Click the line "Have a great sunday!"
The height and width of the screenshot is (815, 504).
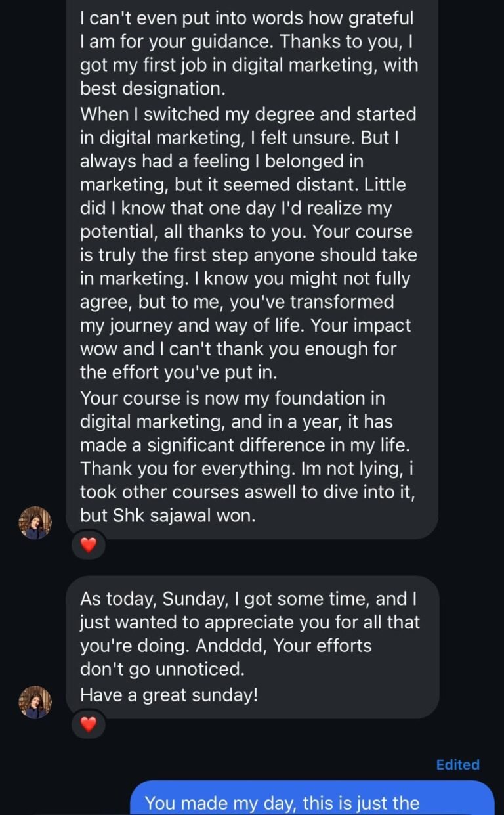click(x=169, y=695)
